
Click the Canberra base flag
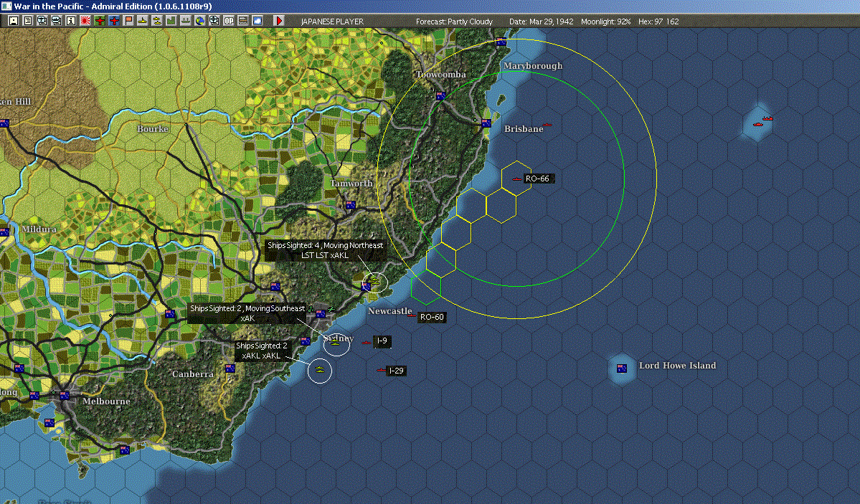tap(230, 369)
